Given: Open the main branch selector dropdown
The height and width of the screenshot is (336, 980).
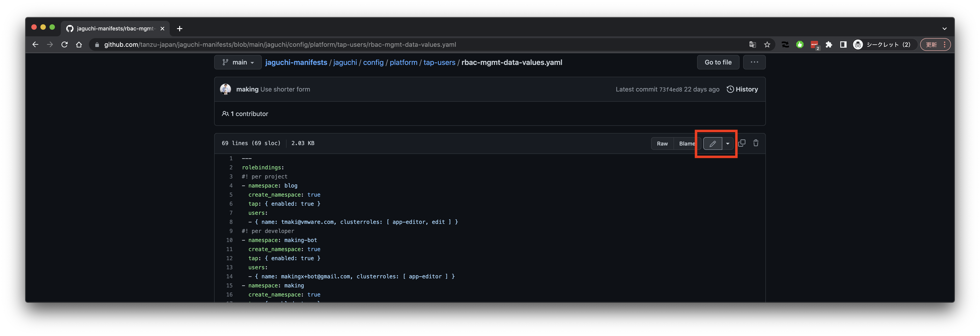Looking at the screenshot, I should (x=237, y=62).
